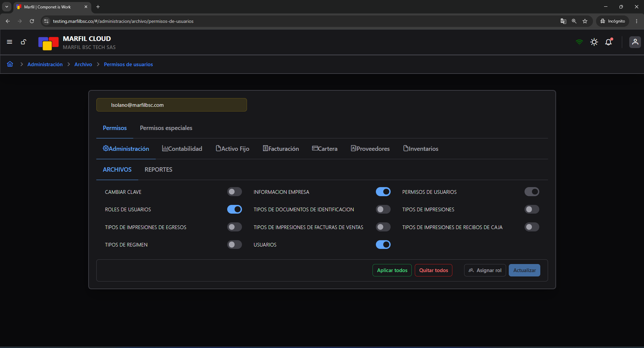Image resolution: width=644 pixels, height=348 pixels.
Task: Open the Activo Fijo module tab
Action: [x=233, y=148]
